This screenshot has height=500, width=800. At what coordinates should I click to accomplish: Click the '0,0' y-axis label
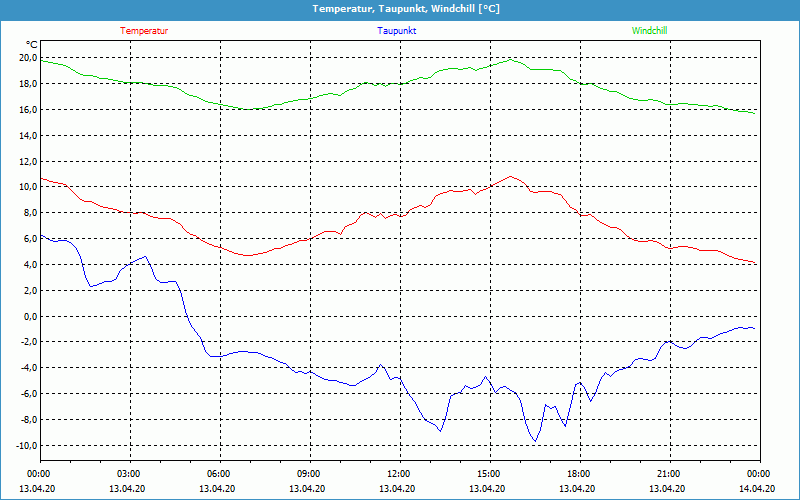pyautogui.click(x=30, y=317)
